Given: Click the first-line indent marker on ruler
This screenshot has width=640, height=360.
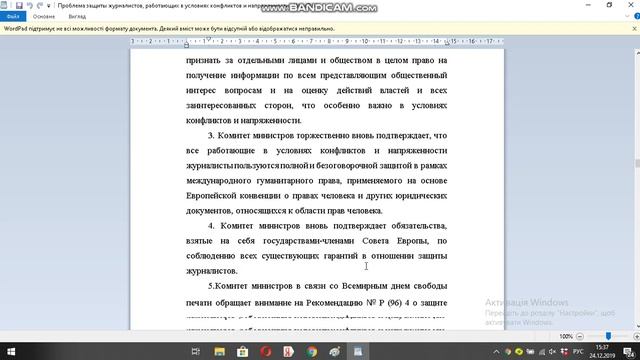Looking at the screenshot, I should [x=209, y=39].
